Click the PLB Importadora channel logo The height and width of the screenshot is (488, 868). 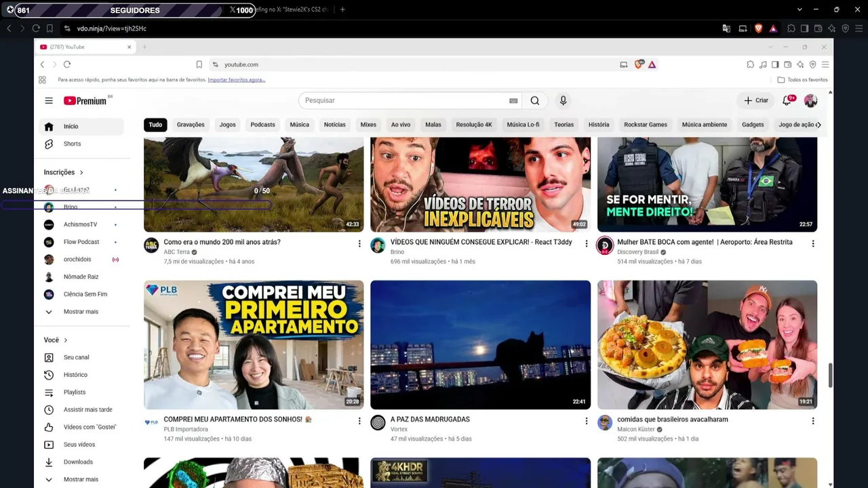pyautogui.click(x=151, y=423)
